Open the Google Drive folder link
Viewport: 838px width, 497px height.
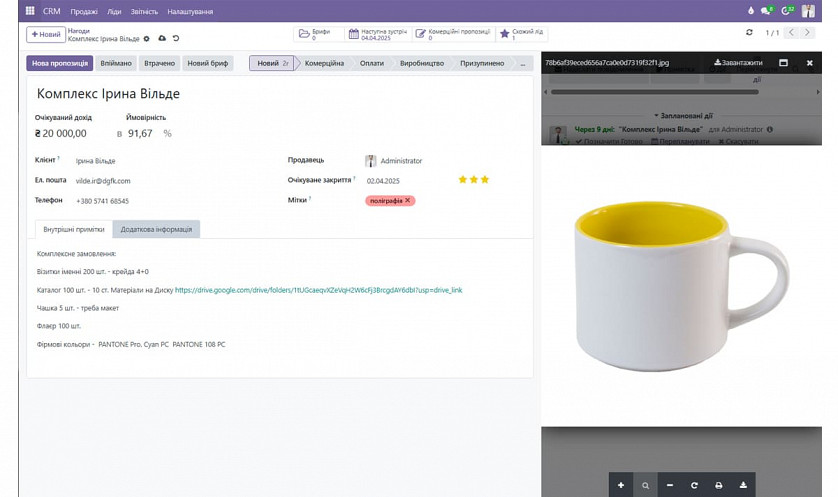(318, 290)
